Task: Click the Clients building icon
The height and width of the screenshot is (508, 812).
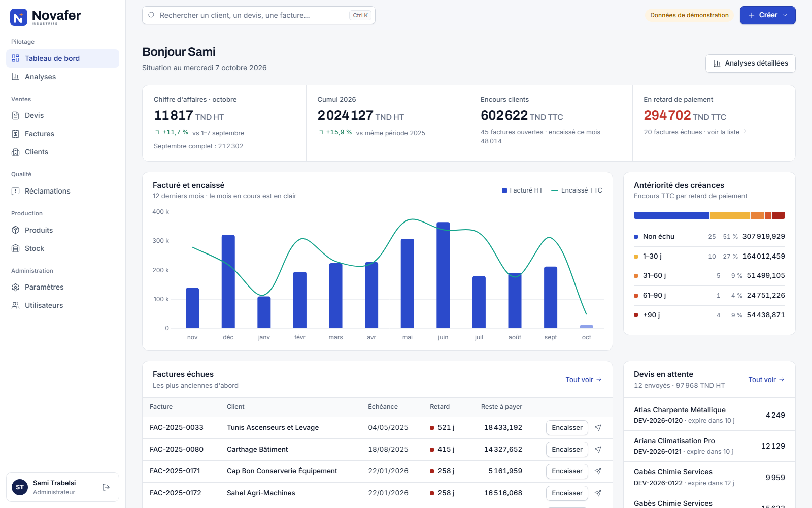Action: [x=16, y=152]
